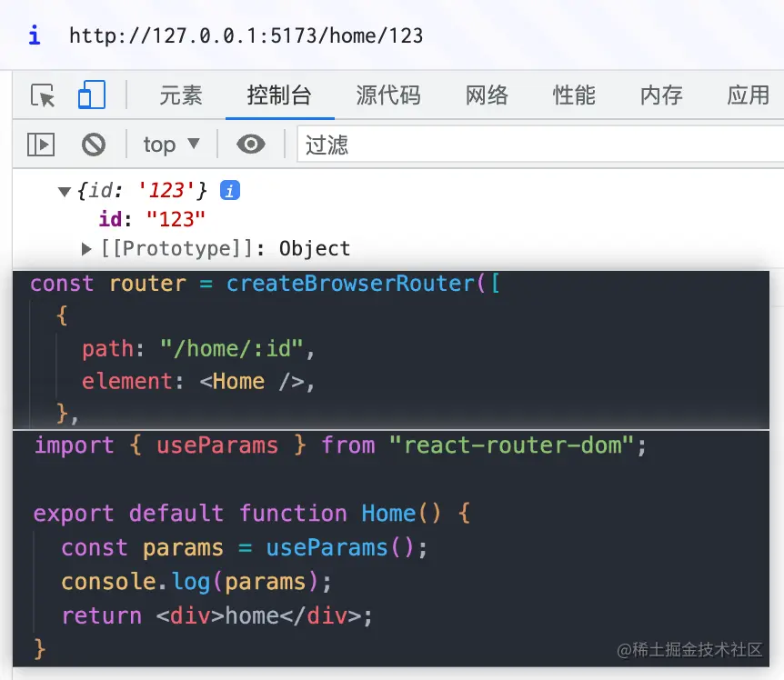This screenshot has height=680, width=784.
Task: Click the console.log(params) code line
Action: [x=196, y=582]
